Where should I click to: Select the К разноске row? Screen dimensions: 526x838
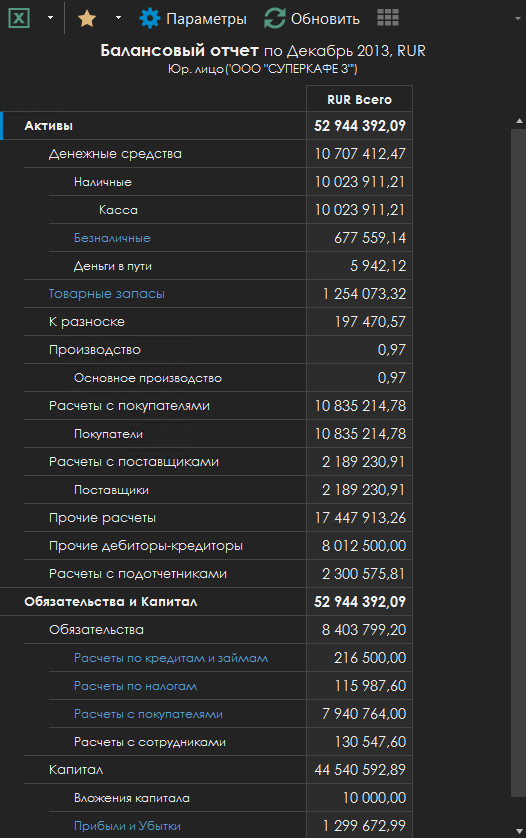pos(218,322)
